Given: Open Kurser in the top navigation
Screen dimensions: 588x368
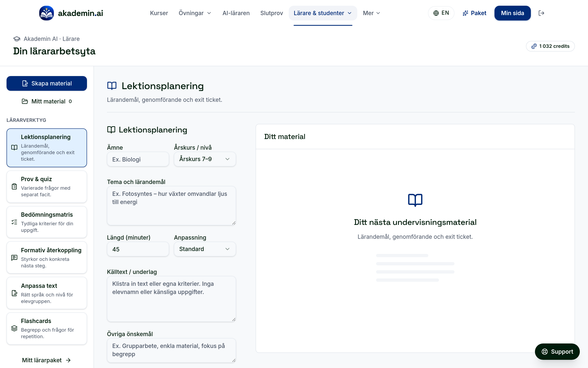Looking at the screenshot, I should [159, 13].
